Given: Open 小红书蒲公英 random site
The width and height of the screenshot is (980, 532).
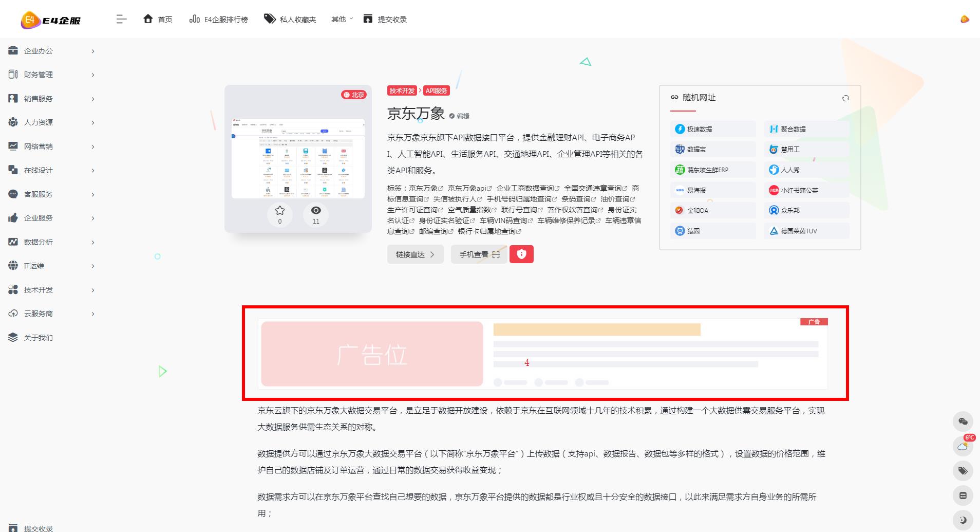Looking at the screenshot, I should click(x=806, y=190).
